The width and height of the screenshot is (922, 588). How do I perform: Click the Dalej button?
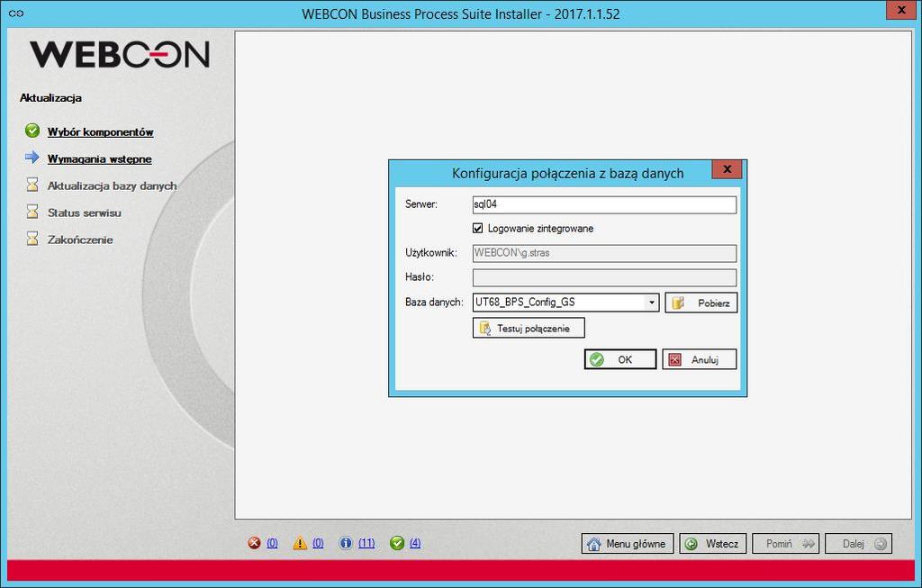pos(858,543)
